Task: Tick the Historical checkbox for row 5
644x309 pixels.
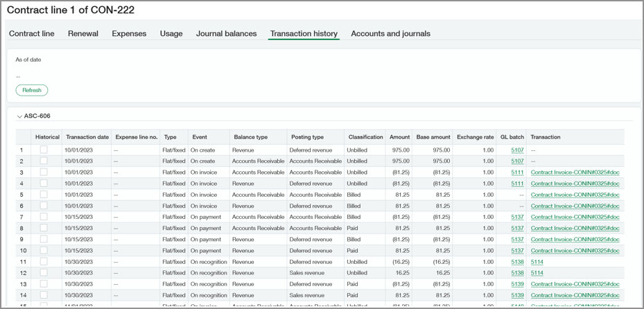Action: pyautogui.click(x=44, y=195)
